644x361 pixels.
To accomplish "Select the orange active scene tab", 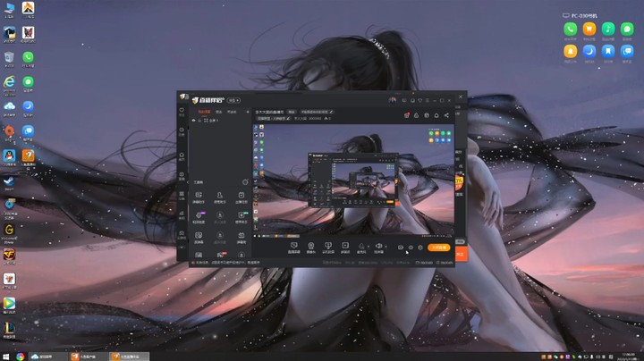I will click(204, 112).
